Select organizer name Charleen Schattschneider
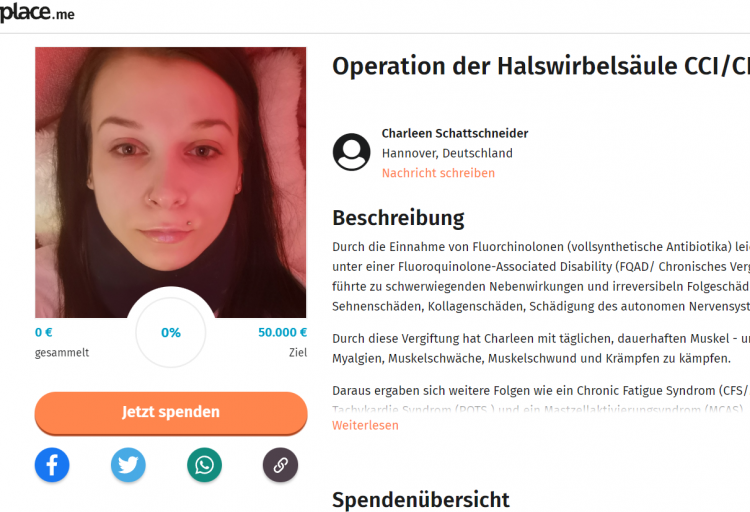This screenshot has height=512, width=750. coord(455,133)
